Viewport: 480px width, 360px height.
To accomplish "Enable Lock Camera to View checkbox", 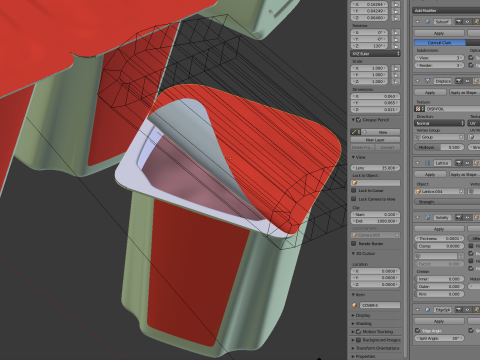I will tap(354, 199).
